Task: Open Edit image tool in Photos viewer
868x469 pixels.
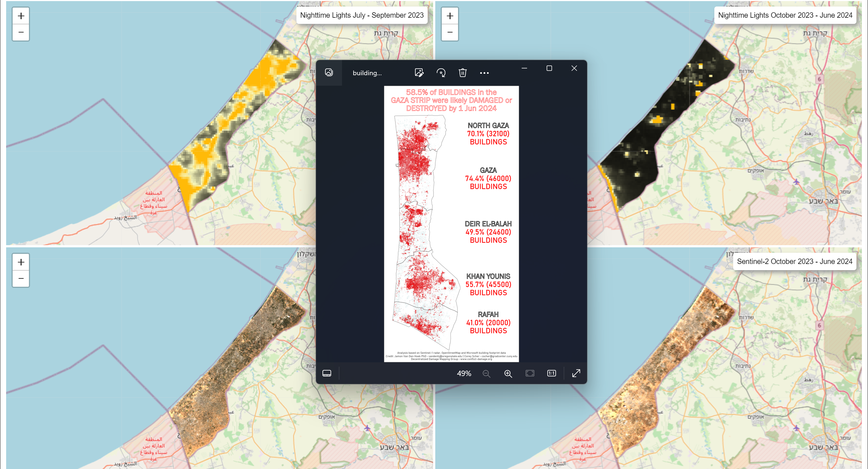Action: [419, 73]
